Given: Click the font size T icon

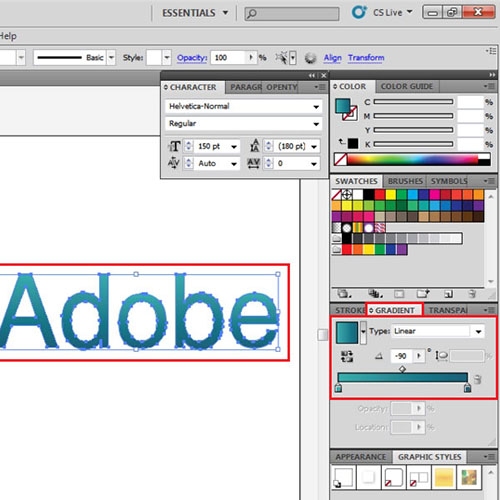Looking at the screenshot, I should (x=174, y=146).
